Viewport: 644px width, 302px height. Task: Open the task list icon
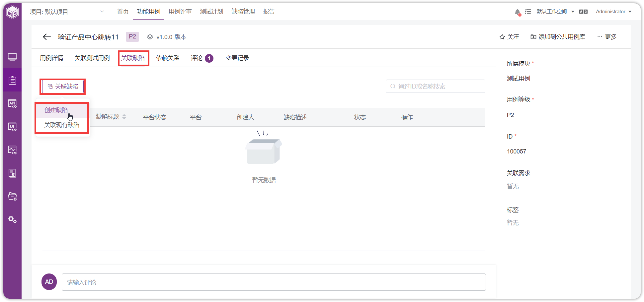click(x=528, y=12)
